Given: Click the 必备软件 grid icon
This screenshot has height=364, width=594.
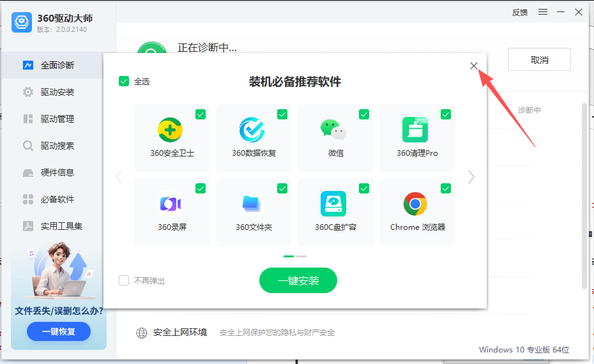Looking at the screenshot, I should click(x=28, y=199).
